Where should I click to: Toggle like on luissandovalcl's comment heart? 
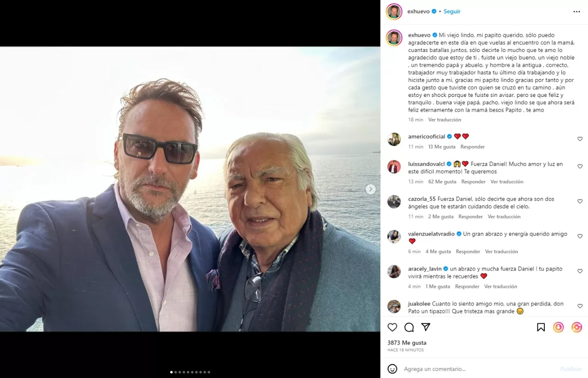point(580,166)
